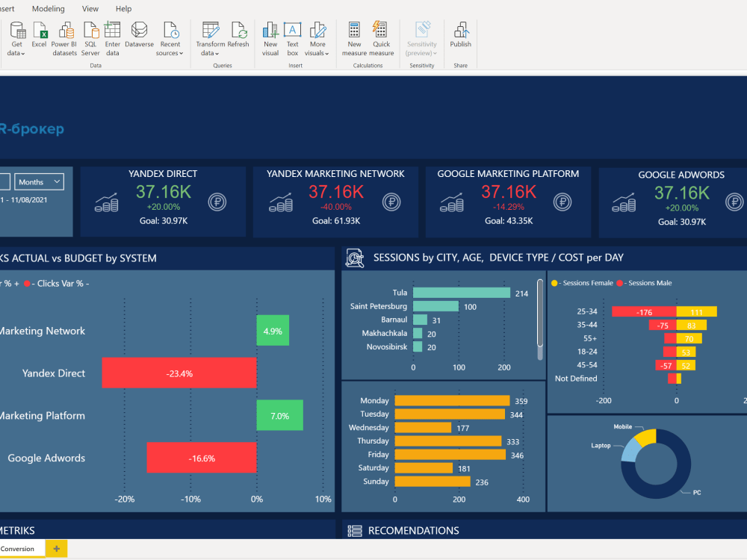The image size is (747, 560).
Task: Select the Sunday cost bar
Action: tap(433, 482)
